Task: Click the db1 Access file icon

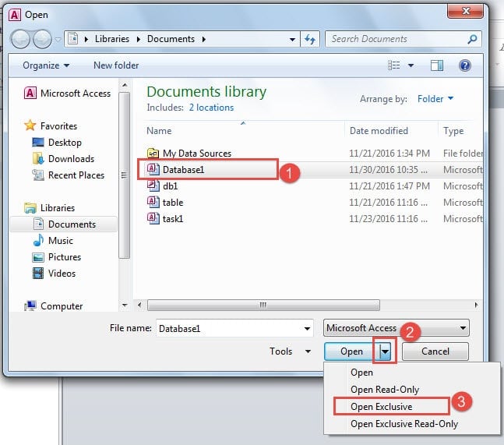Action: coord(153,185)
